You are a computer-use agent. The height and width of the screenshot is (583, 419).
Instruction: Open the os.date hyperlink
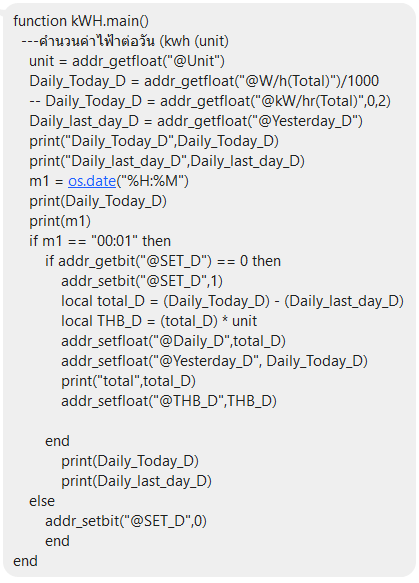[x=92, y=181]
